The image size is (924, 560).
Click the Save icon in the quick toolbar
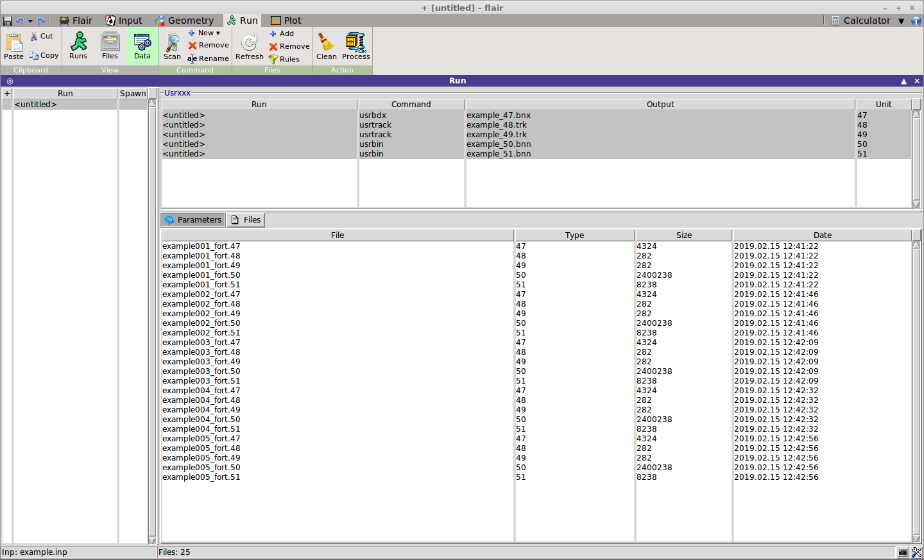pyautogui.click(x=8, y=21)
